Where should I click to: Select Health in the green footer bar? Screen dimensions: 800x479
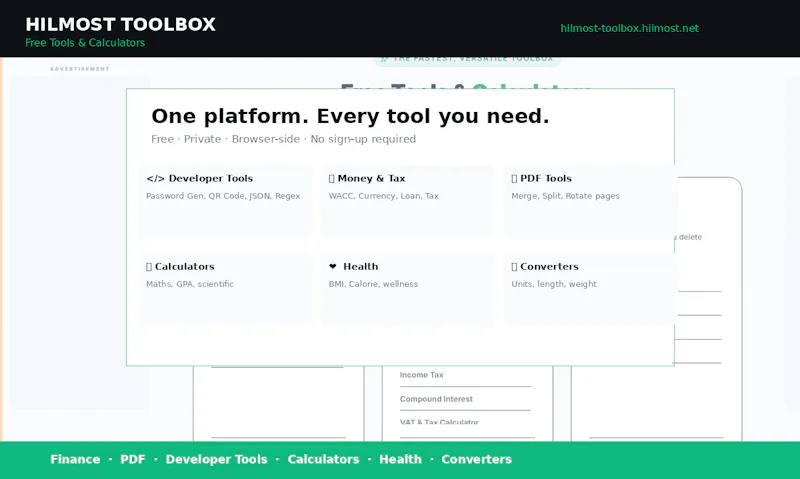coord(401,459)
